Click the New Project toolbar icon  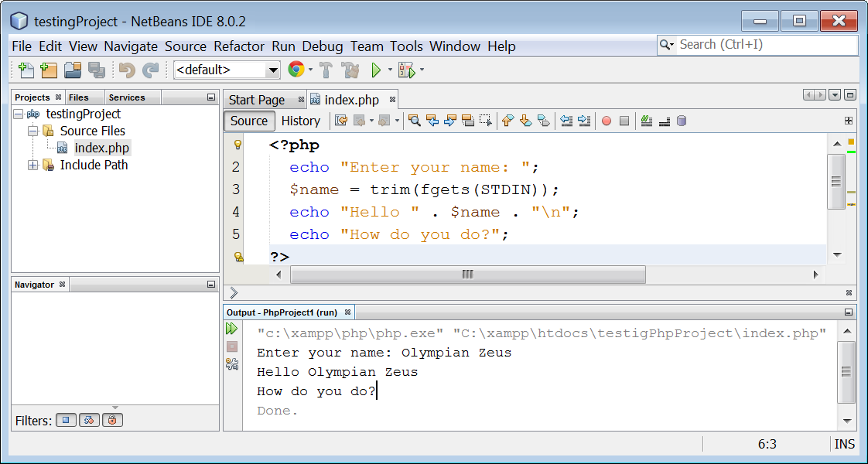coord(49,70)
